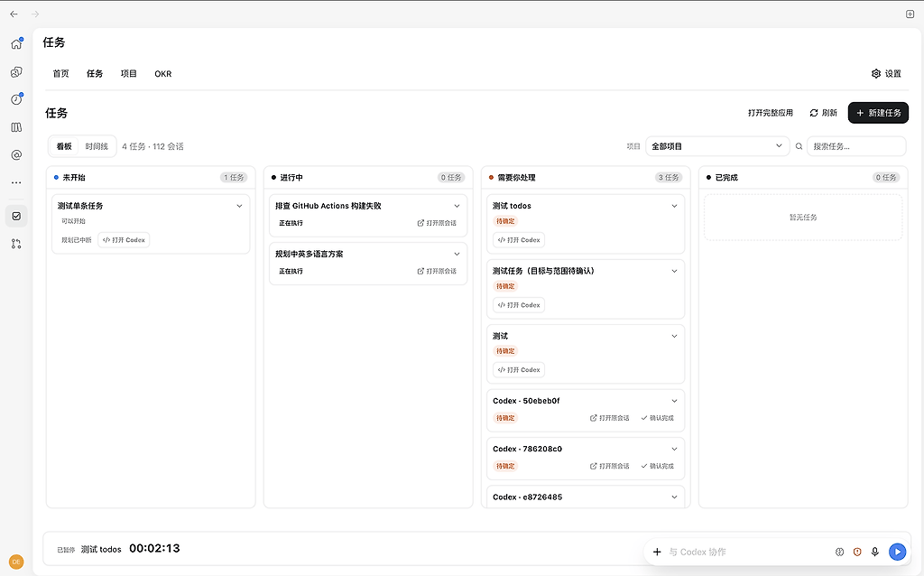Click the microphone icon in Codex input
The height and width of the screenshot is (576, 924).
[875, 552]
